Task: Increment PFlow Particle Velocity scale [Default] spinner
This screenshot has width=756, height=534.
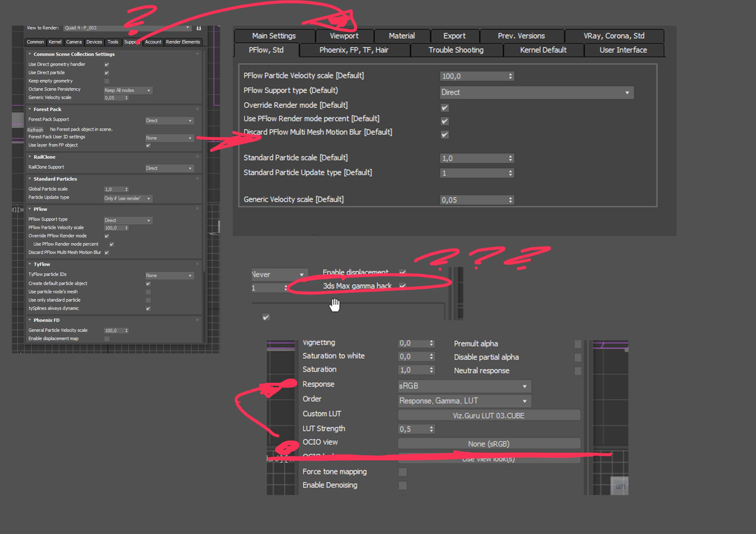Action: pos(510,74)
